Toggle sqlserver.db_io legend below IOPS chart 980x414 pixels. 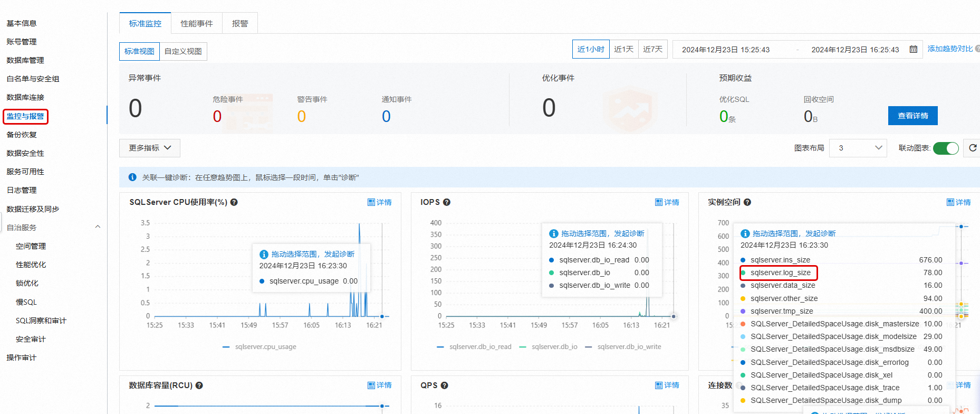[x=549, y=347]
